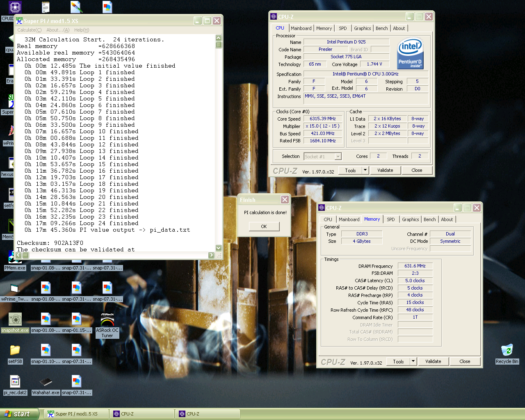This screenshot has height=420, width=525.
Task: Switch to About tab in CPU-Z processor window
Action: coord(399,28)
